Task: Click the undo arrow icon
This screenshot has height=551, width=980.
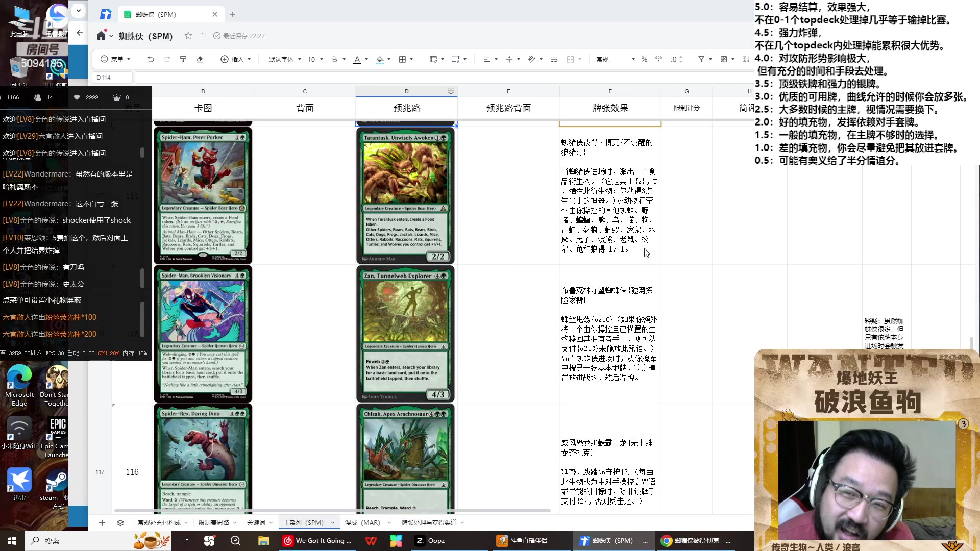Action: point(150,59)
